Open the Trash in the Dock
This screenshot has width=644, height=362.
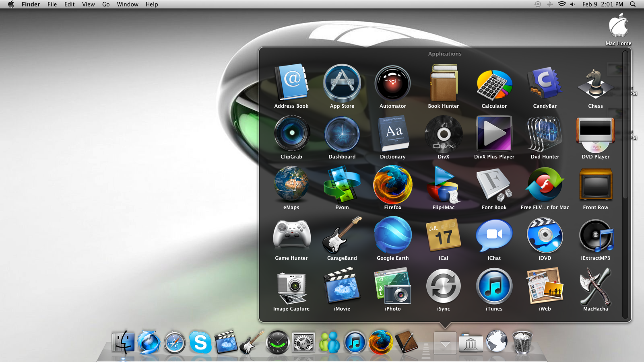click(x=522, y=342)
